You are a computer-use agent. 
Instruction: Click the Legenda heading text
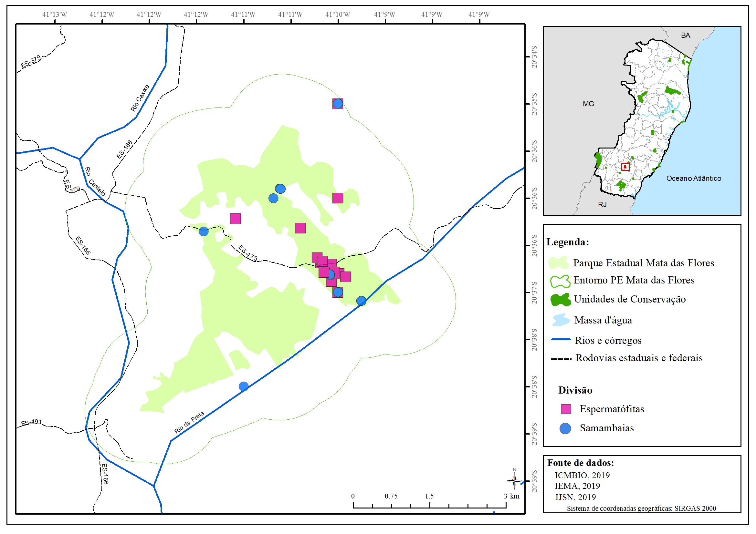[568, 242]
